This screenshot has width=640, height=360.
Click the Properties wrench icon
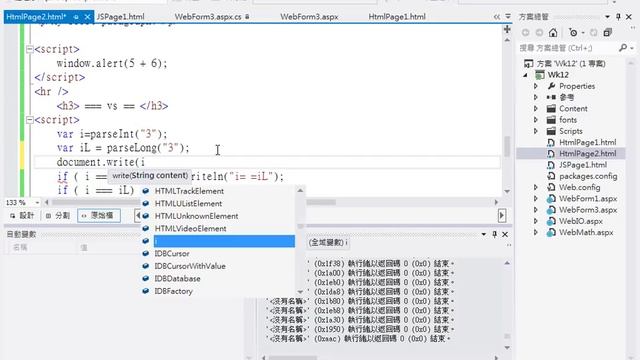[551, 86]
